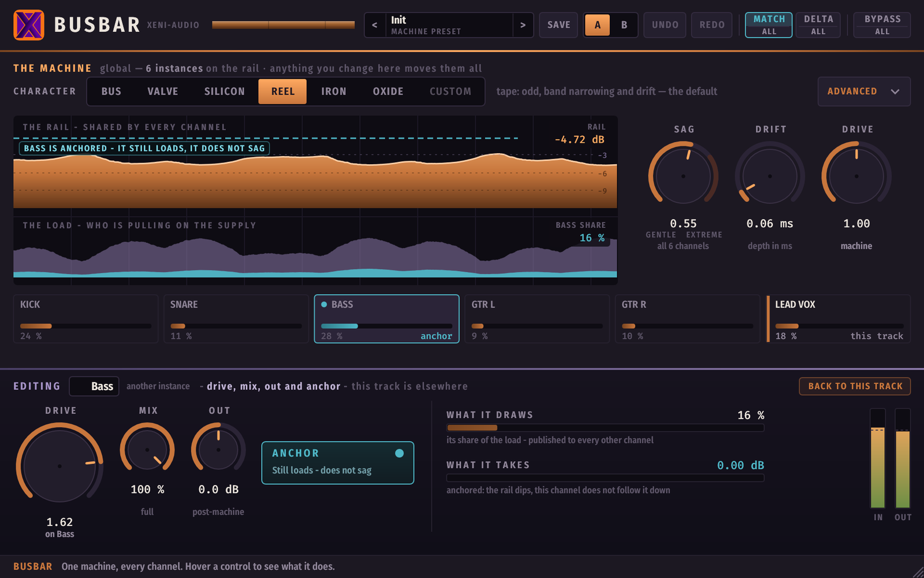924x578 pixels.
Task: Open the Init machine preset list
Action: [x=449, y=25]
